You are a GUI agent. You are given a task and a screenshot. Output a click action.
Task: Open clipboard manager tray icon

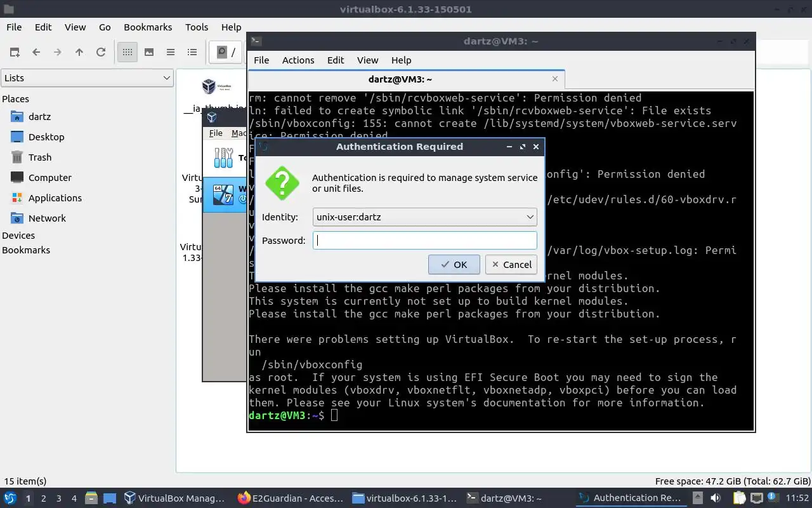[739, 498]
